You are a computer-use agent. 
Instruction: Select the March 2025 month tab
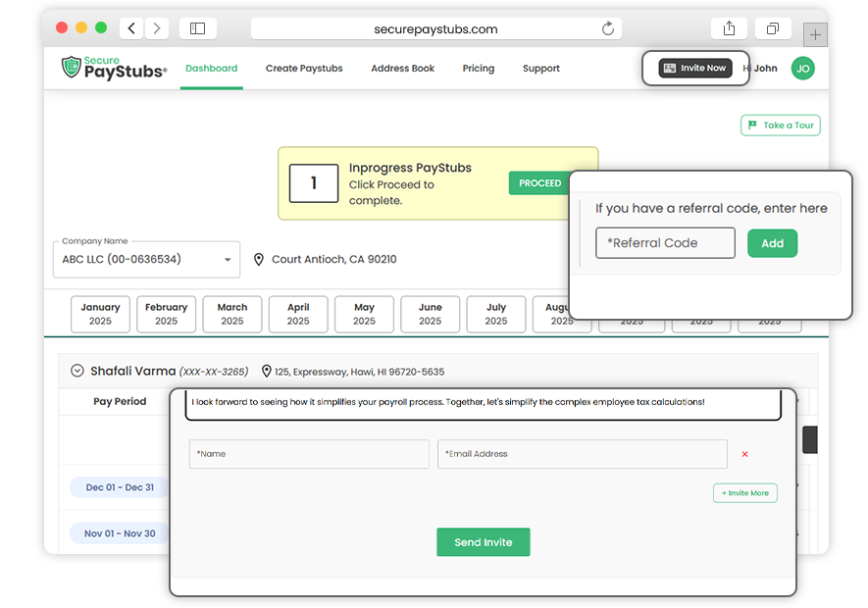(232, 314)
